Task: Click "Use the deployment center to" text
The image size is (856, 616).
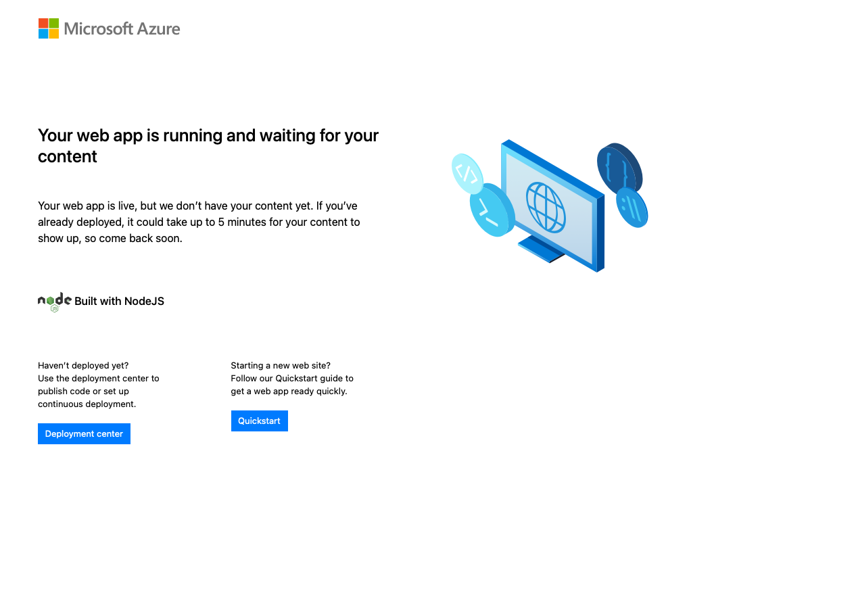Action: (99, 379)
